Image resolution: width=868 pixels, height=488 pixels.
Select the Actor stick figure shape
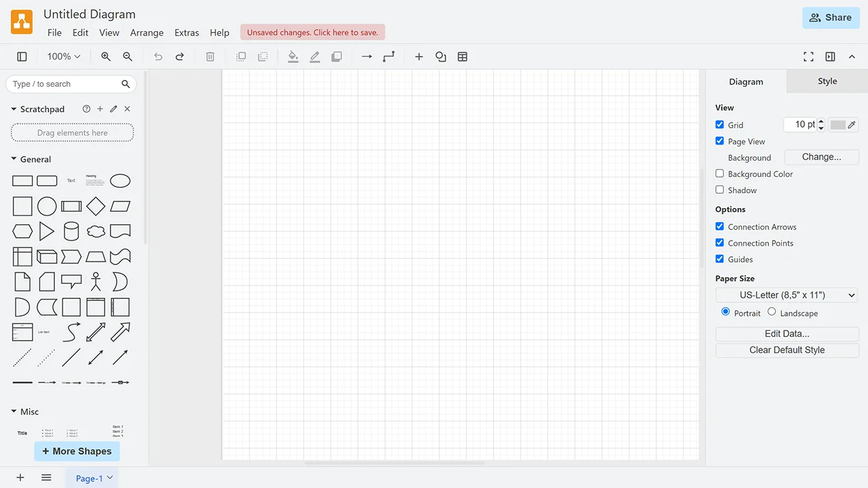[96, 281]
